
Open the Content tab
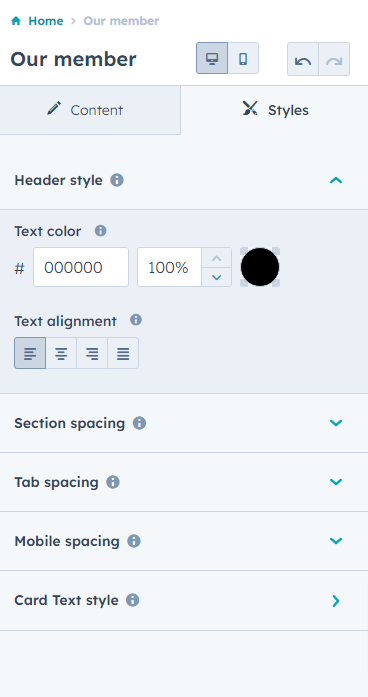point(90,110)
